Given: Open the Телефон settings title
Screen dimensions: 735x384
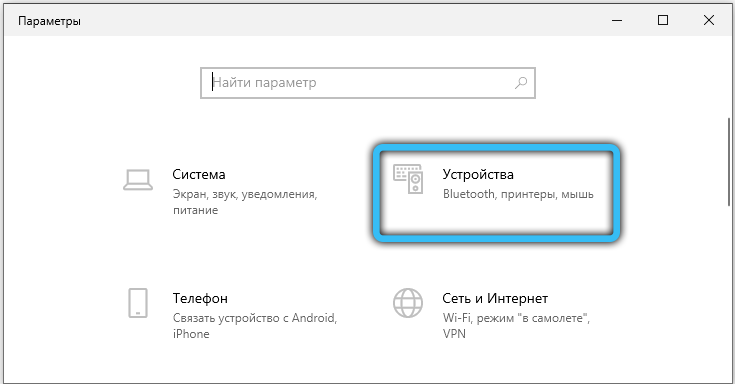Looking at the screenshot, I should [x=200, y=298].
